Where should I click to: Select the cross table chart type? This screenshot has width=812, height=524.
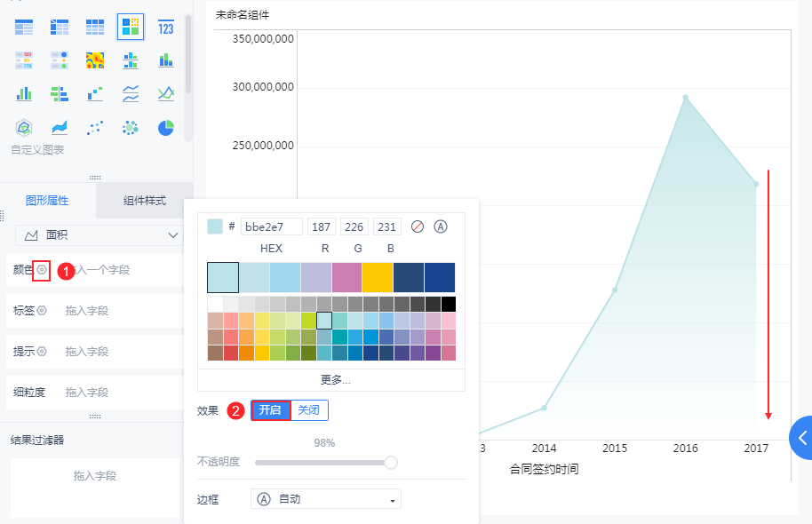60,27
